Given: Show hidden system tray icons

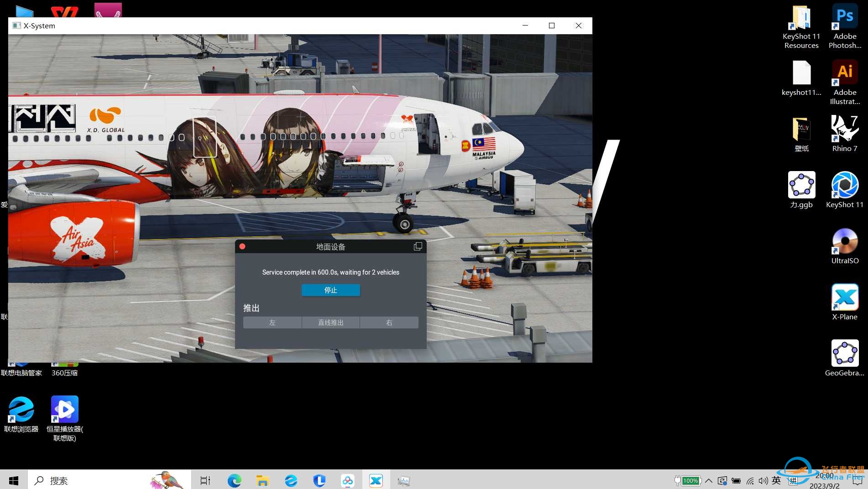Looking at the screenshot, I should point(709,480).
